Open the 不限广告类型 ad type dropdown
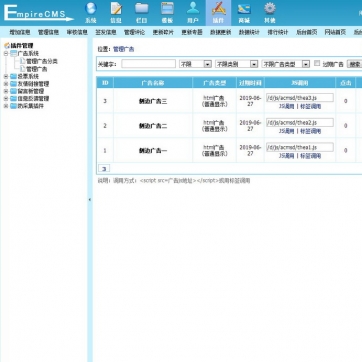The image size is (362, 362). (286, 64)
